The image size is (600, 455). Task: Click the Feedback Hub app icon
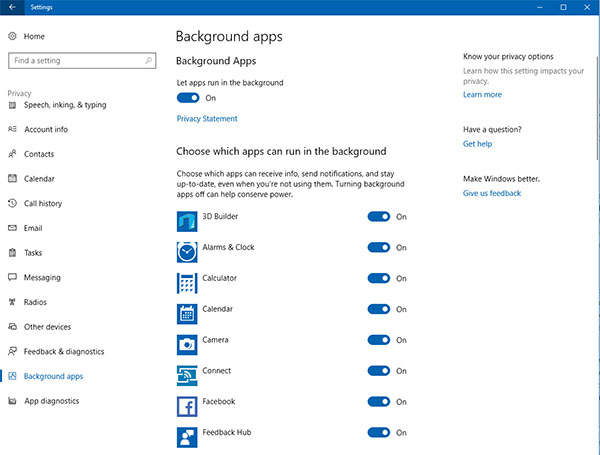coord(186,436)
